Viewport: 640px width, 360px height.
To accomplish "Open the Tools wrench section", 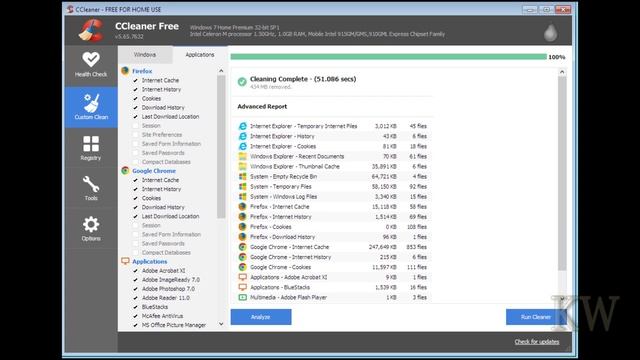I will click(91, 188).
